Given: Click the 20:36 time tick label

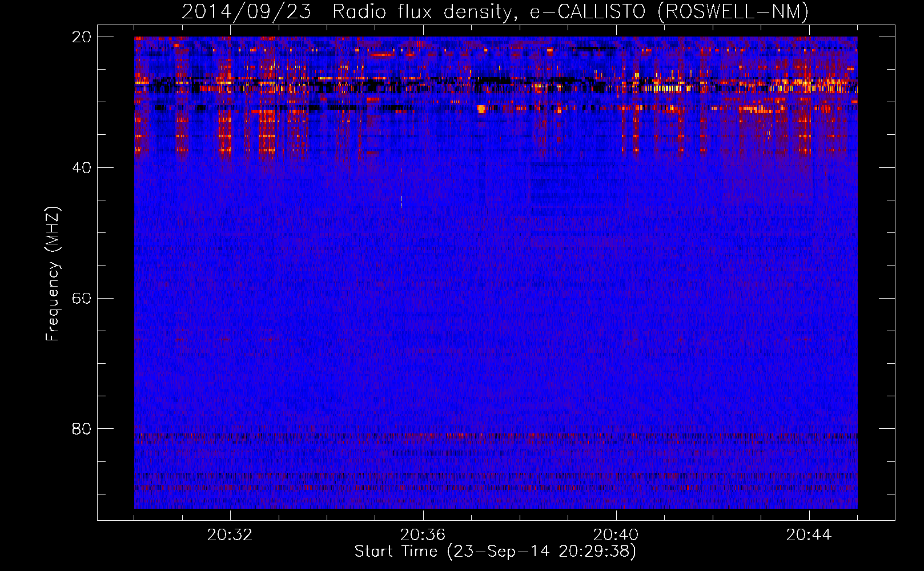Looking at the screenshot, I should click(423, 535).
